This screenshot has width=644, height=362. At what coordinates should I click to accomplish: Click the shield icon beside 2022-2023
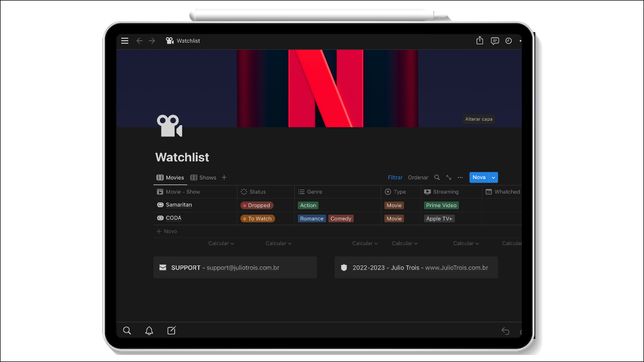click(344, 267)
